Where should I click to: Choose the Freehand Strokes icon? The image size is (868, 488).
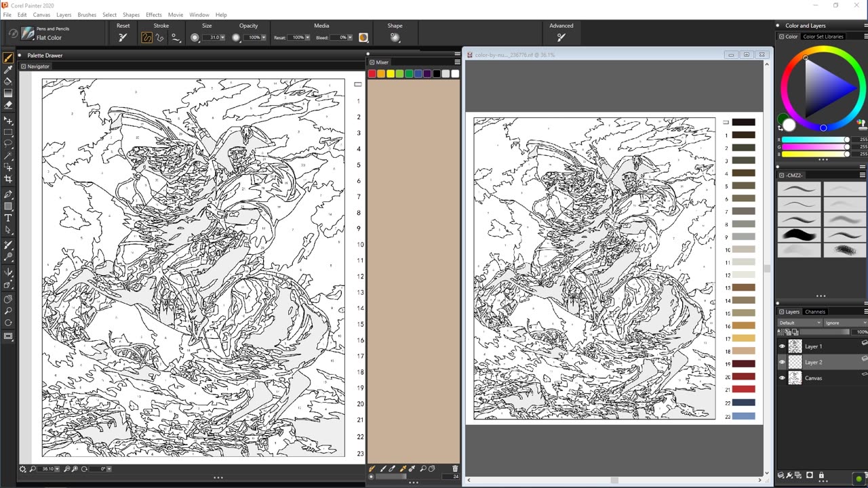146,37
